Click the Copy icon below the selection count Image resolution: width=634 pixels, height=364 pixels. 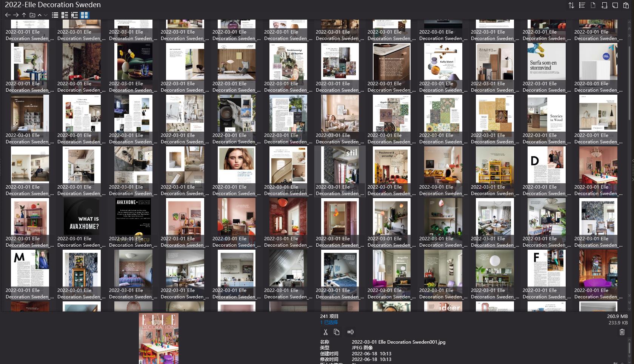[337, 332]
